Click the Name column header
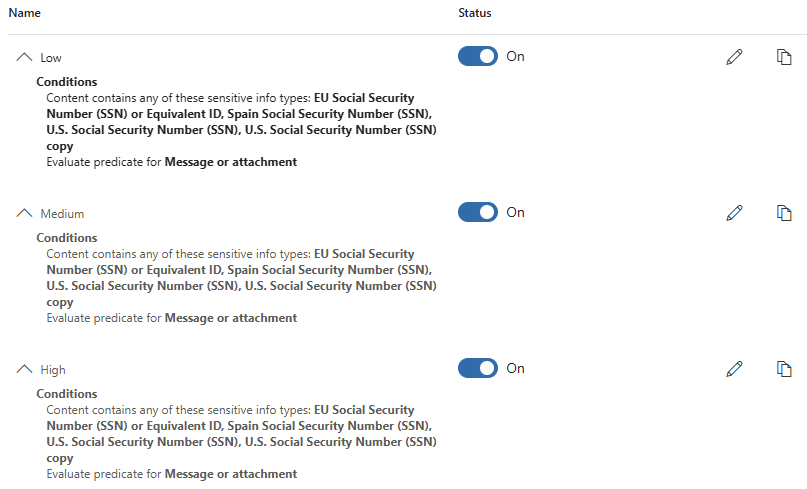This screenshot has width=807, height=489. [27, 14]
